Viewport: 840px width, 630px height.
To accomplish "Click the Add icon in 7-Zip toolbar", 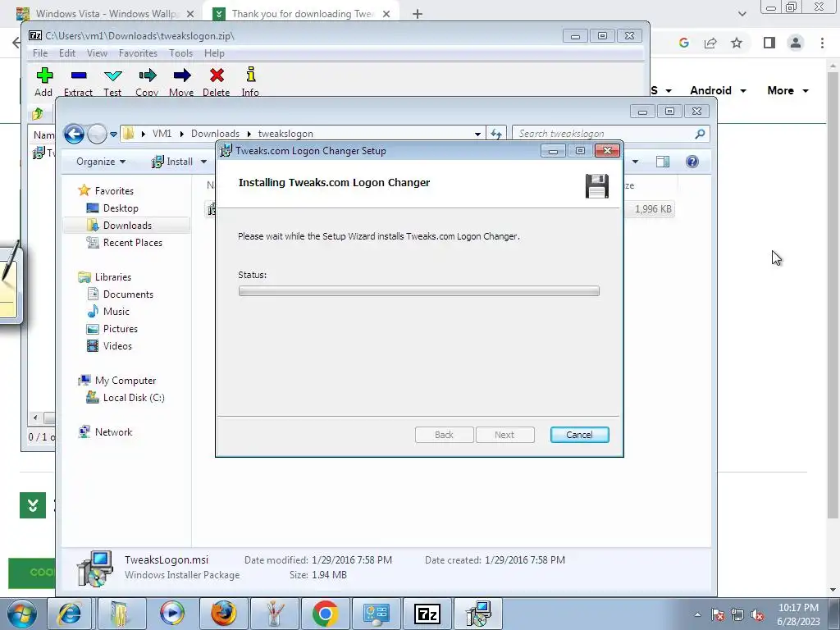I will [x=44, y=75].
